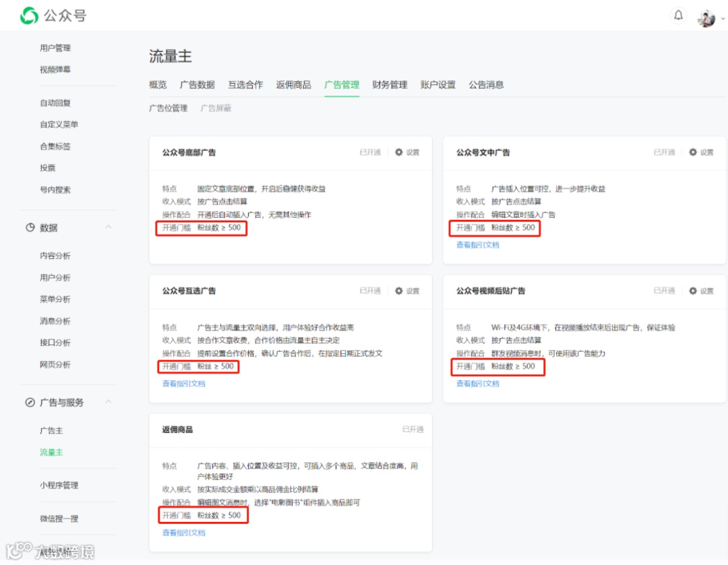The height and width of the screenshot is (565, 728).
Task: Open 自动回复 in the sidebar
Action: click(x=55, y=103)
